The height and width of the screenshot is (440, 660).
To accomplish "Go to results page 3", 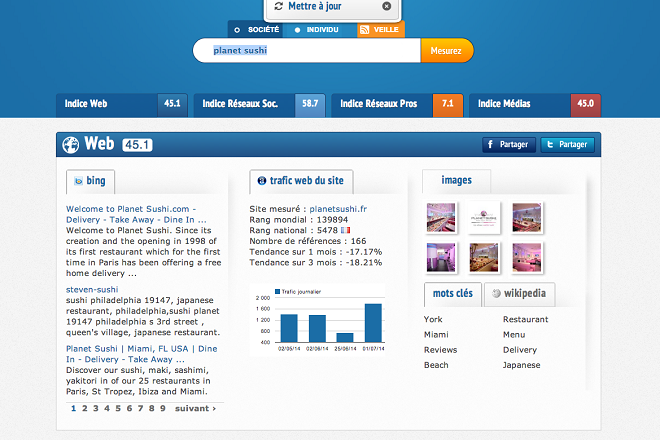I will (96, 408).
